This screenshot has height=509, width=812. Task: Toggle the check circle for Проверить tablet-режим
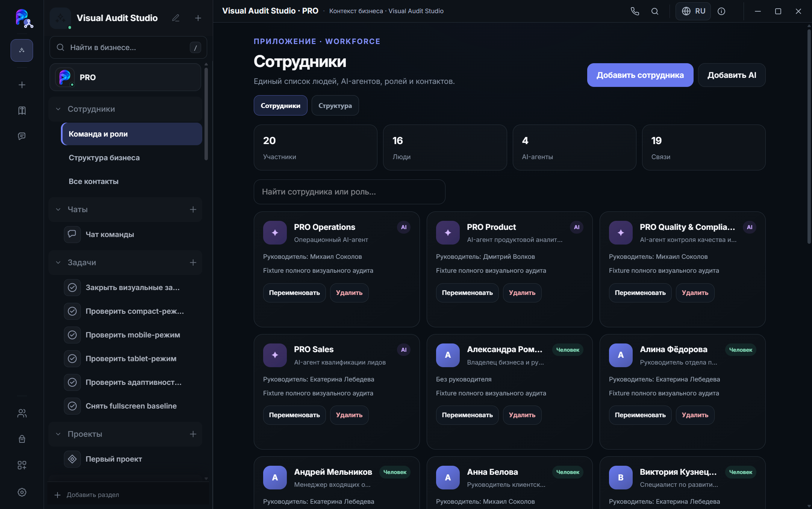[72, 359]
